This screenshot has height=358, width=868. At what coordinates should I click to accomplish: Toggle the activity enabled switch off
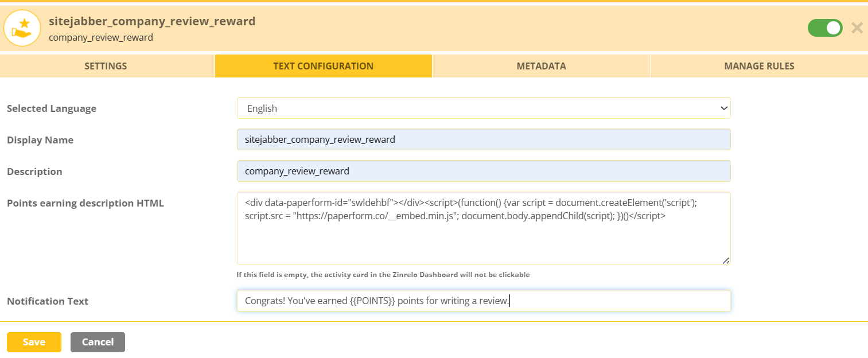[x=825, y=28]
